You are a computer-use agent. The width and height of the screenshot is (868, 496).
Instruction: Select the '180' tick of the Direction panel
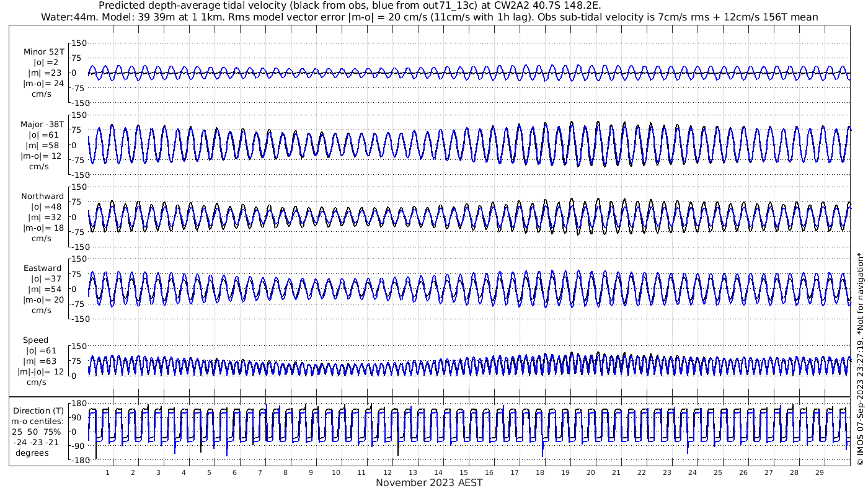tap(78, 404)
